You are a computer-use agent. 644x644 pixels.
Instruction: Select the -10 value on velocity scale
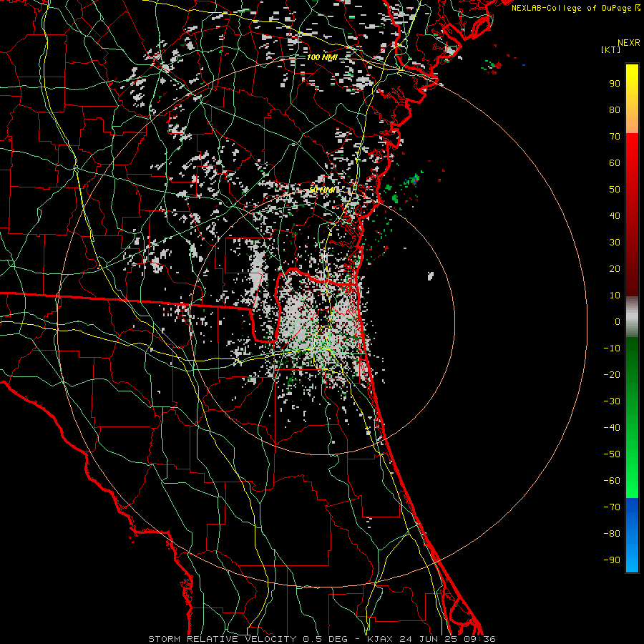coord(612,348)
